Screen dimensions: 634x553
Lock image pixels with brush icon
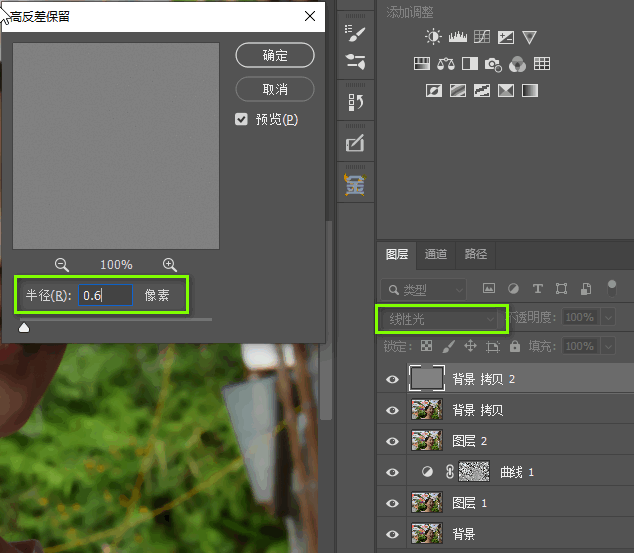click(448, 346)
